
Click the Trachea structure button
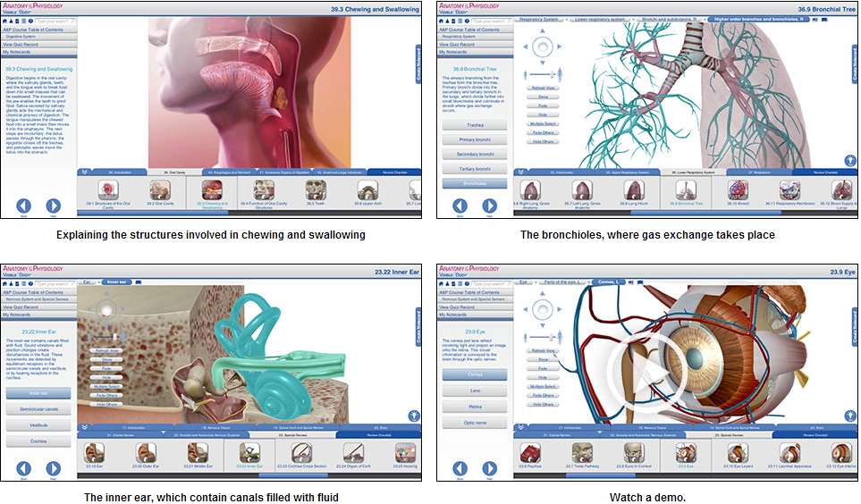coord(475,125)
